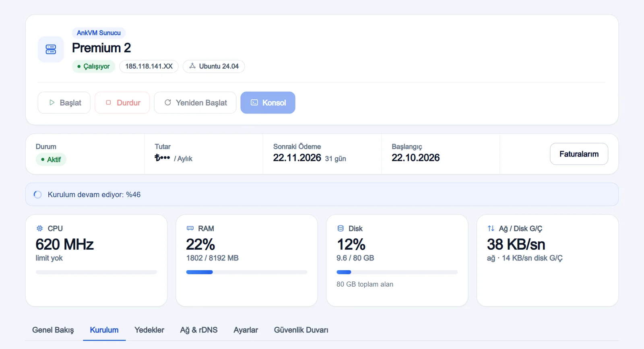
Task: Click the IP address 185.118.141.XX chip
Action: click(x=149, y=66)
